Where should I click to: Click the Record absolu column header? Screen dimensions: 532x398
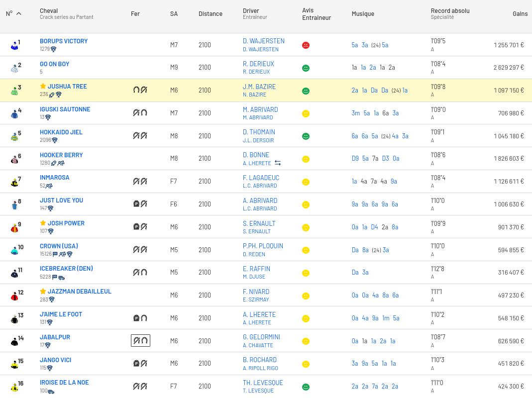coord(450,10)
